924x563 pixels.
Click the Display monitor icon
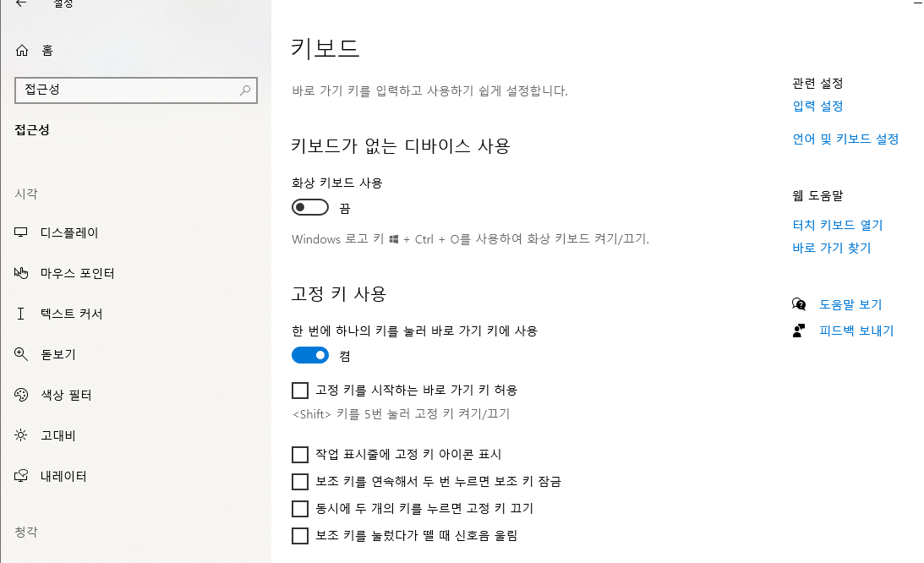point(22,232)
